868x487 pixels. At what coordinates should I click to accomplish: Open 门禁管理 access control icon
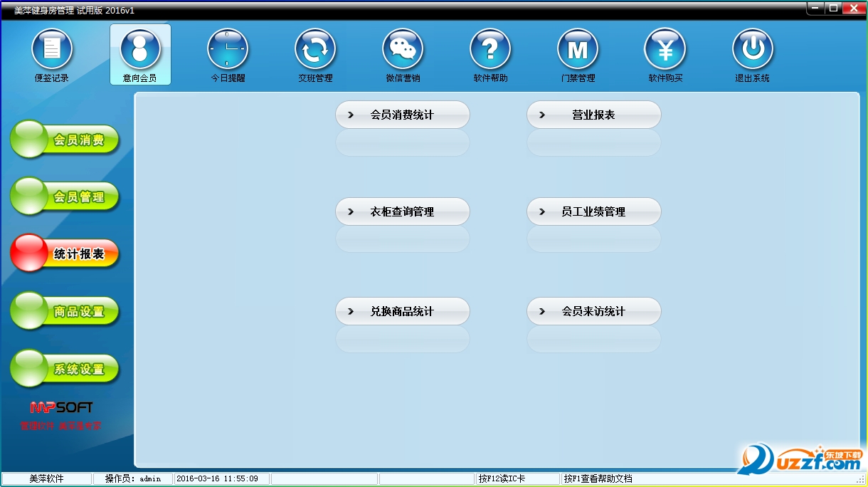(x=578, y=50)
